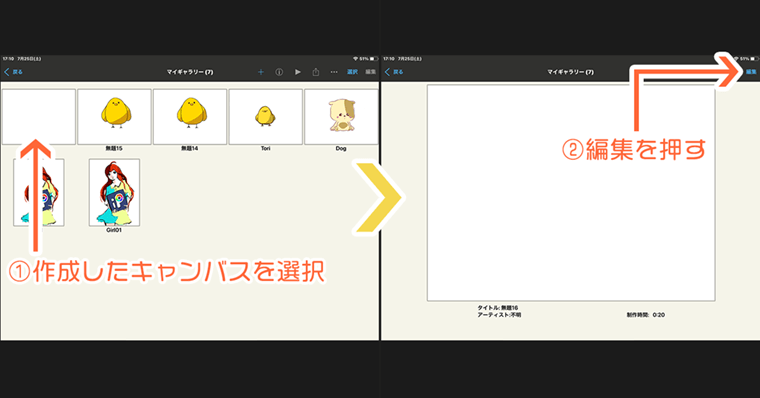The image size is (760, 398).
Task: Open the Tori small chick thumbnail
Action: pos(266,116)
